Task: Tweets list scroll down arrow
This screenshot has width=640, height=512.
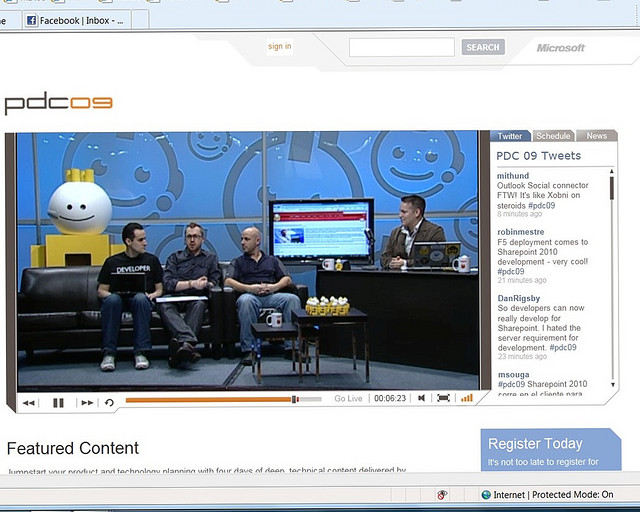Action: pyautogui.click(x=613, y=384)
